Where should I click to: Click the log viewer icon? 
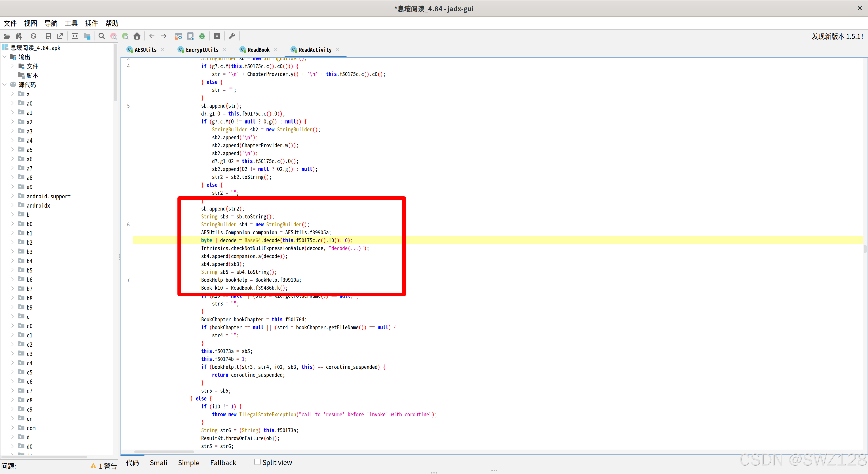(x=217, y=36)
